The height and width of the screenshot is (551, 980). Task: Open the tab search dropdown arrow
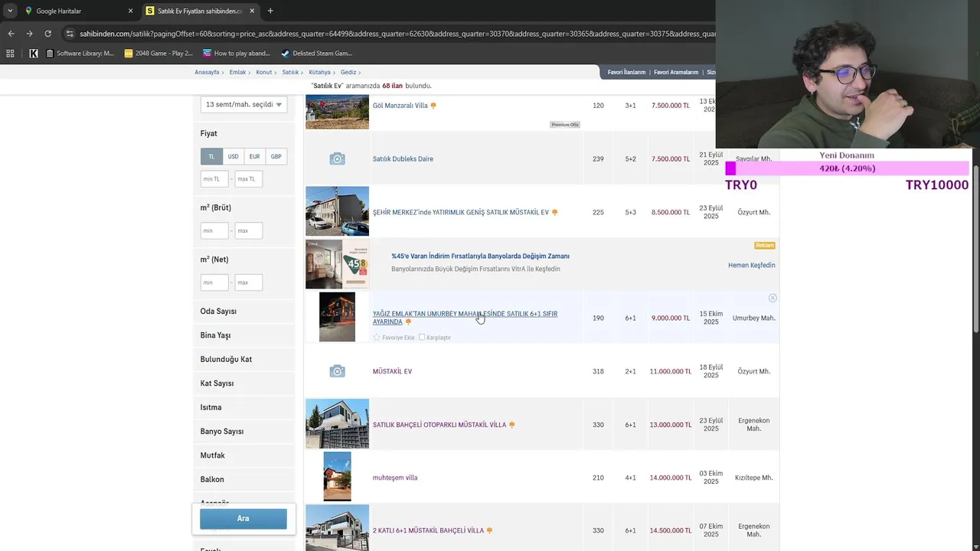tap(10, 11)
